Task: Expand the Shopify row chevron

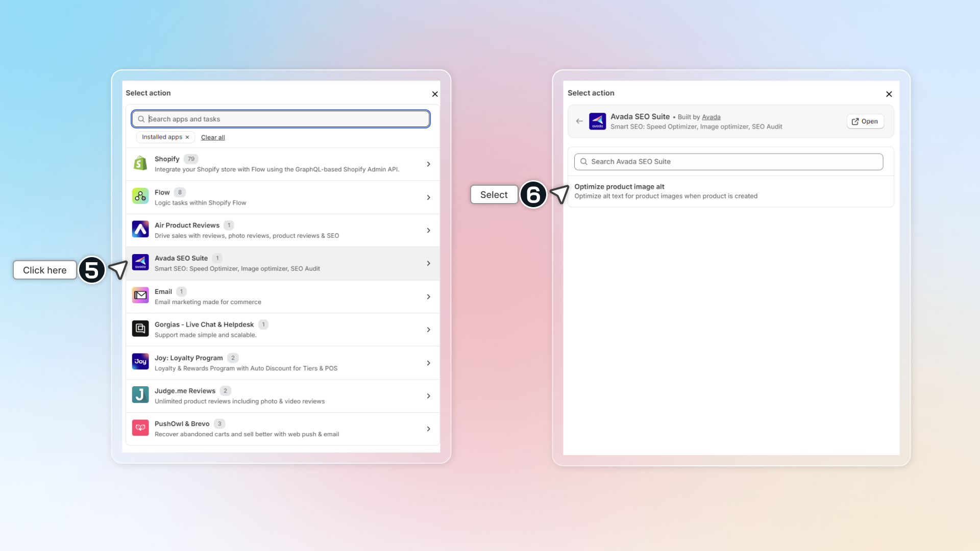Action: click(428, 164)
